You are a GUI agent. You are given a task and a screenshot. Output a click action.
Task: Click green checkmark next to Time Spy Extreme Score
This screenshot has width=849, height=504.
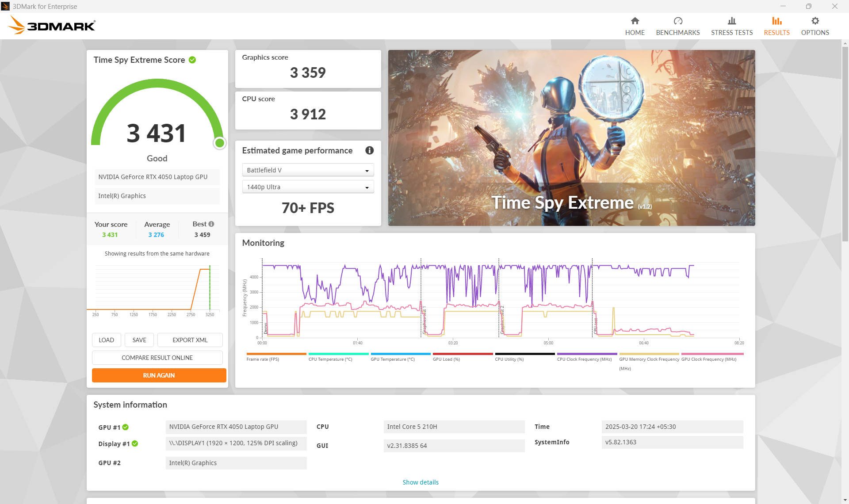(x=192, y=60)
